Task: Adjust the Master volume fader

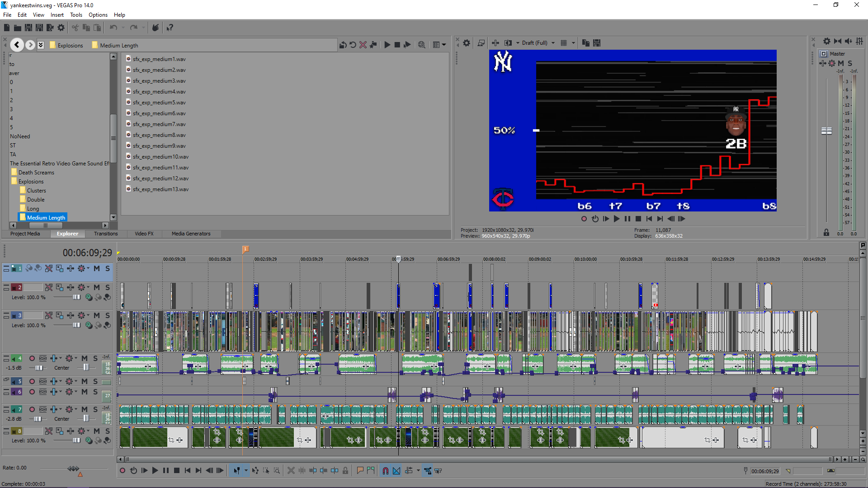Action: (826, 131)
